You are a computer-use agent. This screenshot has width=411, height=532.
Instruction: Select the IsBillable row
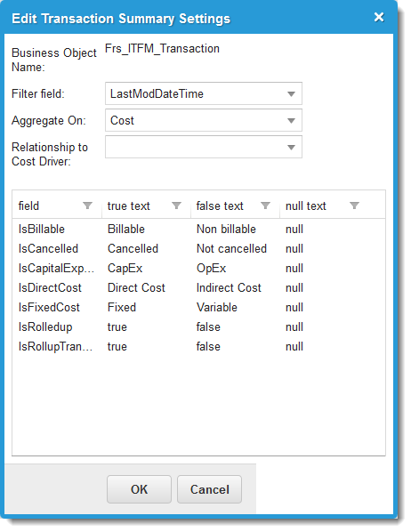pyautogui.click(x=198, y=229)
